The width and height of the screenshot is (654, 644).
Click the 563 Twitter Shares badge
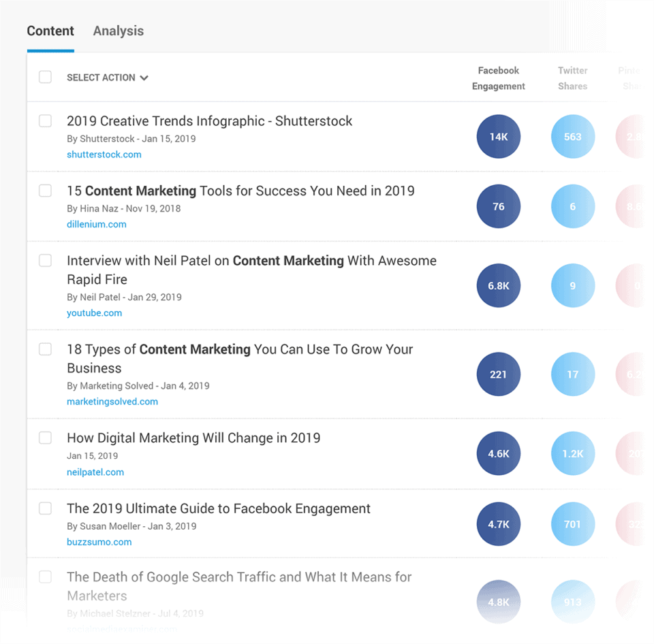(572, 136)
